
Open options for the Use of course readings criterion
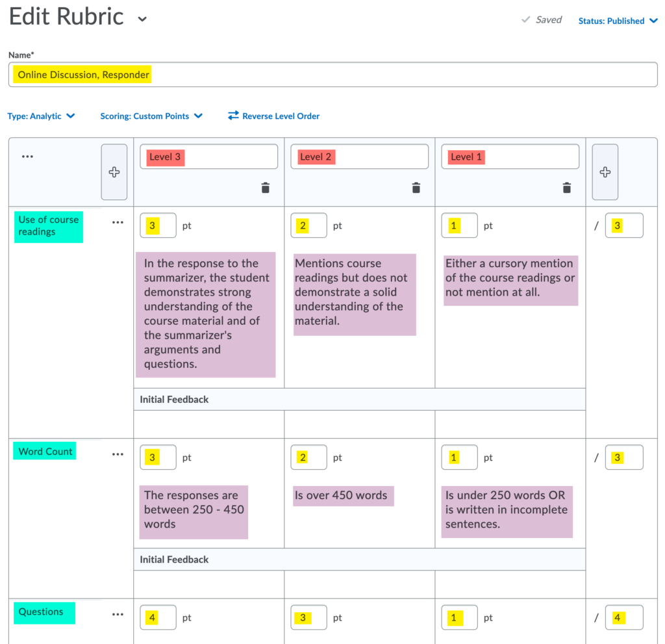[118, 222]
